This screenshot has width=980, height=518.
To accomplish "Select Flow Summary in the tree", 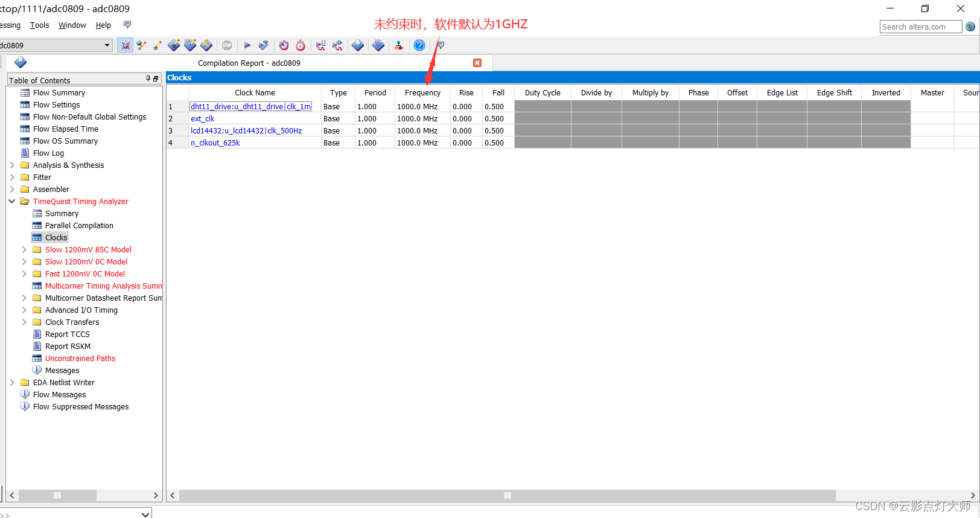I will [x=59, y=92].
